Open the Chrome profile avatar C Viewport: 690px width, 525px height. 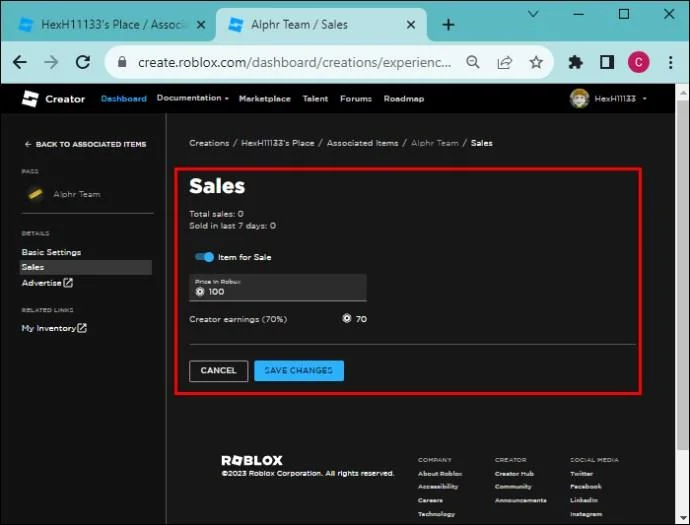[x=638, y=62]
